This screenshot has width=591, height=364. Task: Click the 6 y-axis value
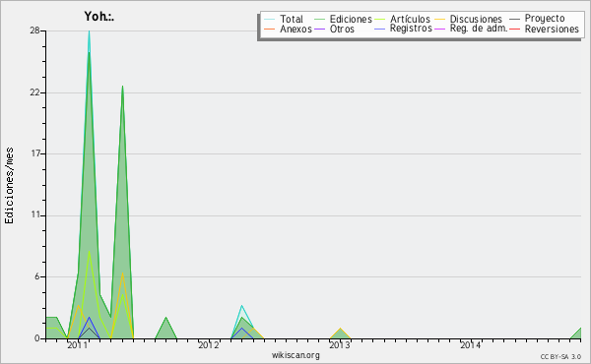click(x=37, y=276)
